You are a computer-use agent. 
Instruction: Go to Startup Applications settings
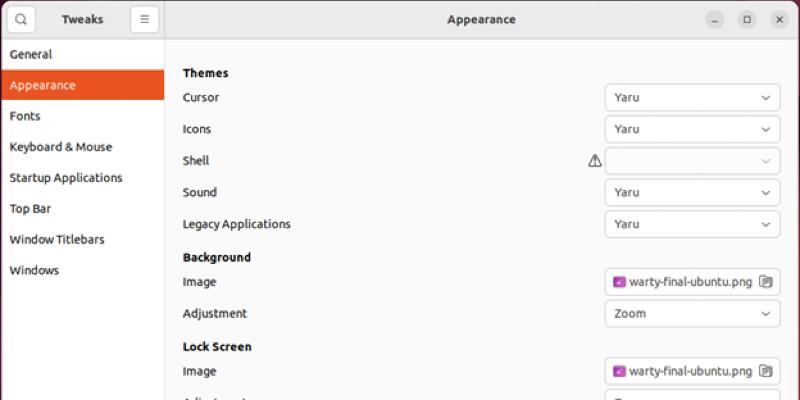[x=66, y=178]
